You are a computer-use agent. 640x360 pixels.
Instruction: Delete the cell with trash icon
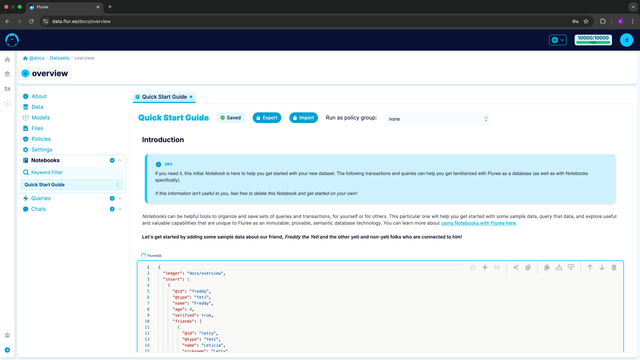coord(614,267)
